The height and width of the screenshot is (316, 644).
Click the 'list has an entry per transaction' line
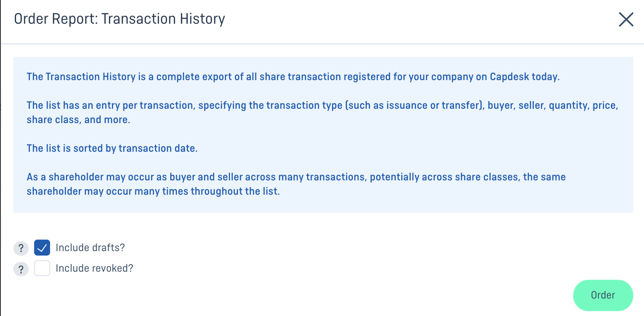click(x=322, y=106)
